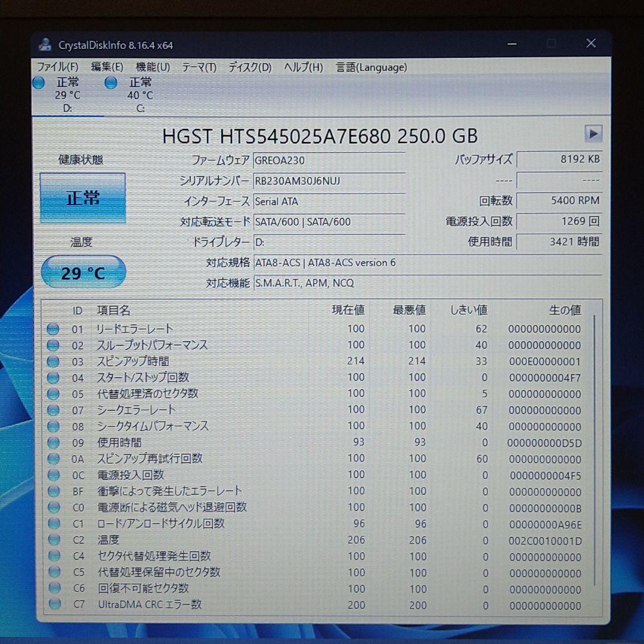
Task: Open the ヘルプ(H) menu
Action: coord(304,67)
